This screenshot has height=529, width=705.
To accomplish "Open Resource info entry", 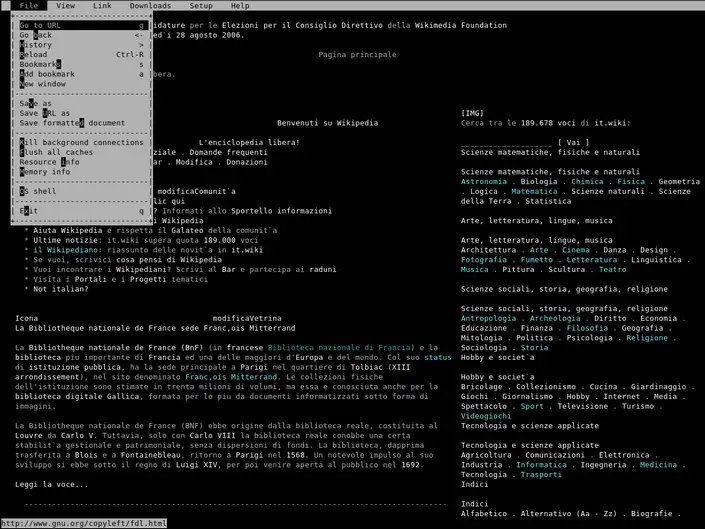I will [82, 162].
